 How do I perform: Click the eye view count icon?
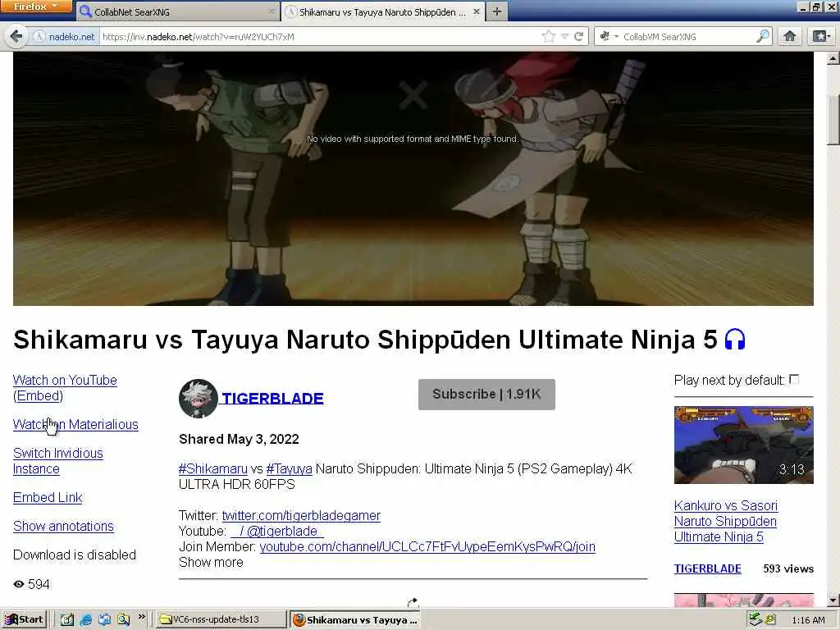coord(19,584)
